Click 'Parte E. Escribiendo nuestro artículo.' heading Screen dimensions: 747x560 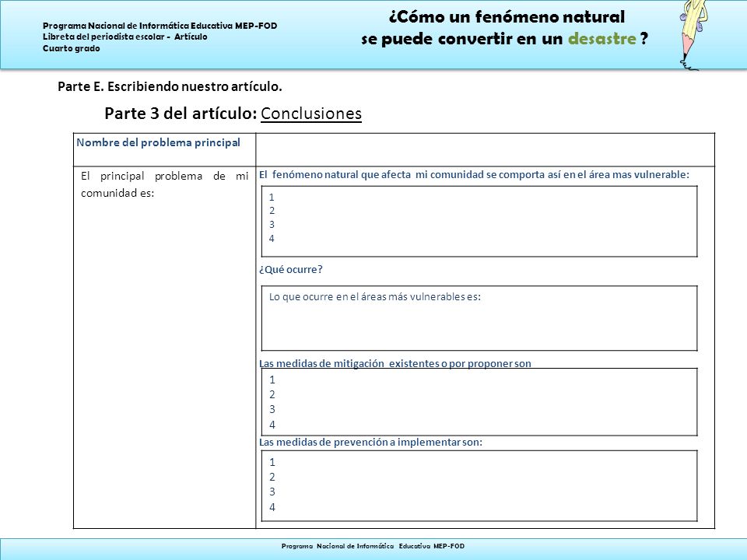[x=170, y=86]
